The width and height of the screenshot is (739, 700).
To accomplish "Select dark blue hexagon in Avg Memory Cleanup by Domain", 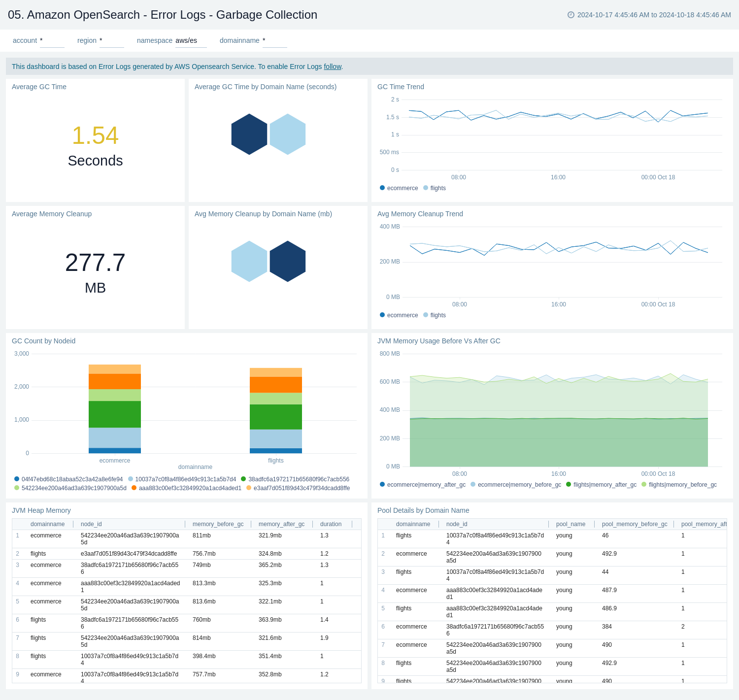I will pos(288,261).
